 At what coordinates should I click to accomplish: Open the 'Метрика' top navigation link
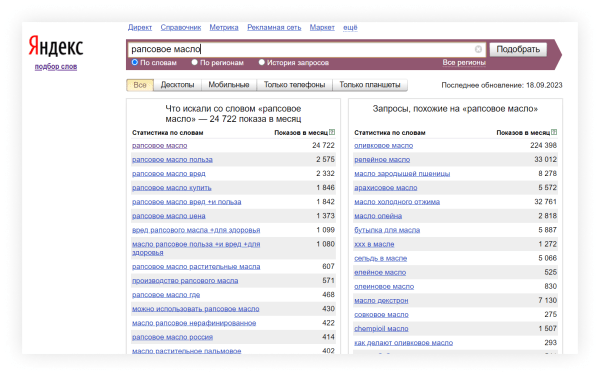tap(224, 28)
